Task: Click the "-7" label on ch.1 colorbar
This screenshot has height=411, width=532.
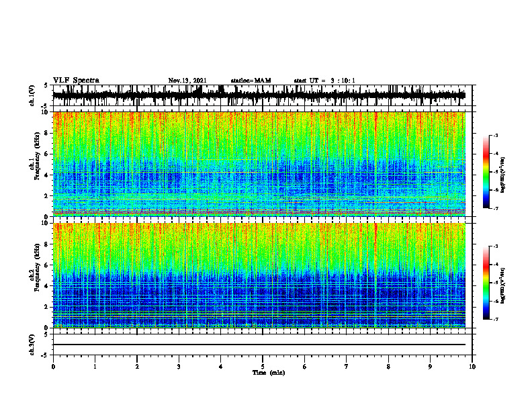Action: 496,208
